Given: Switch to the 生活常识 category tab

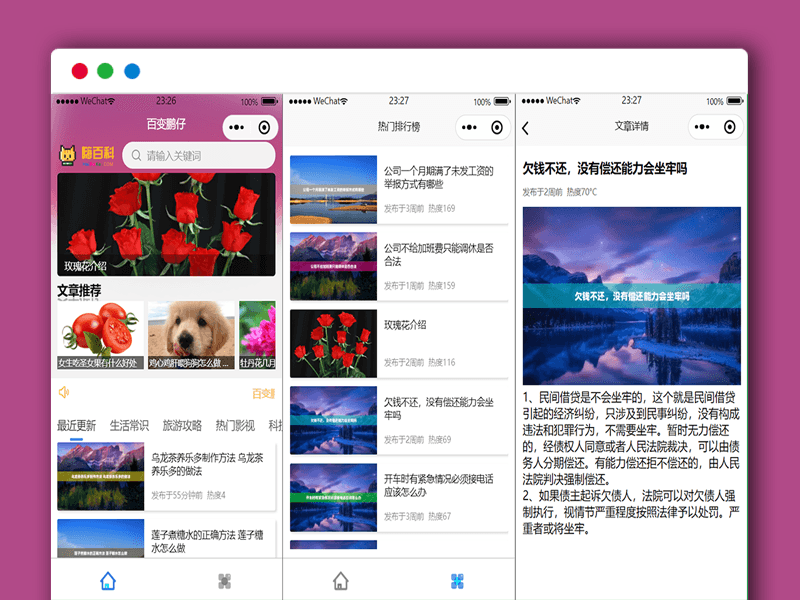Looking at the screenshot, I should [x=129, y=423].
